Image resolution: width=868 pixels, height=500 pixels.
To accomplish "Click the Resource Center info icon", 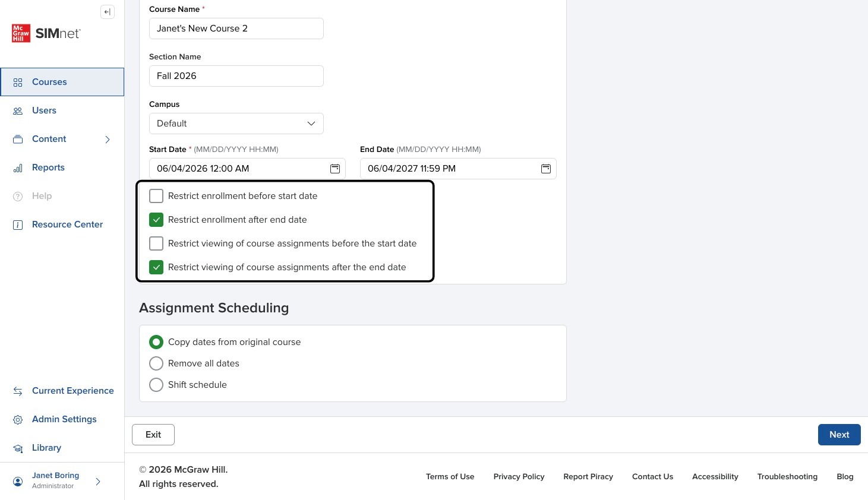I will [18, 225].
